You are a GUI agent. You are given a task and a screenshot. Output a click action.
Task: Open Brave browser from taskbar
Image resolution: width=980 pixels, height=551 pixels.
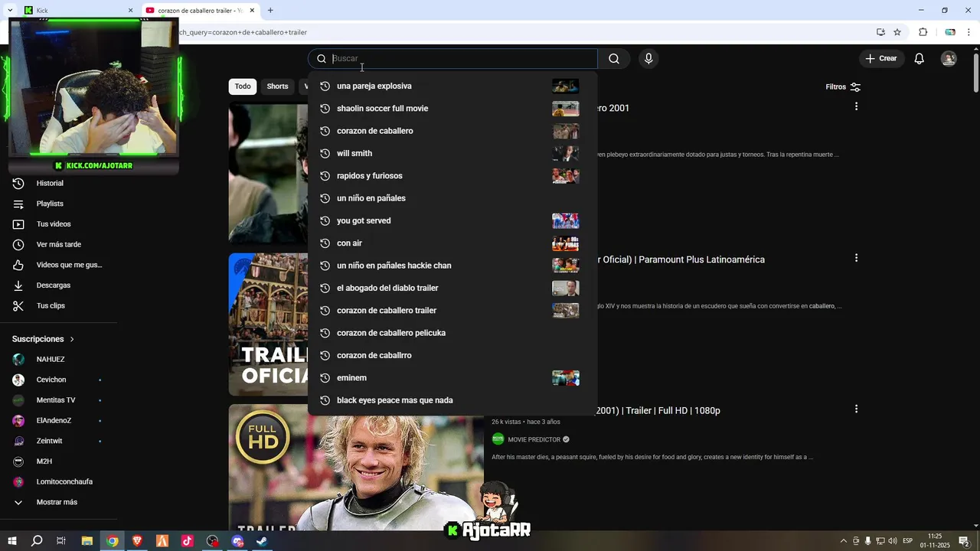[138, 541]
